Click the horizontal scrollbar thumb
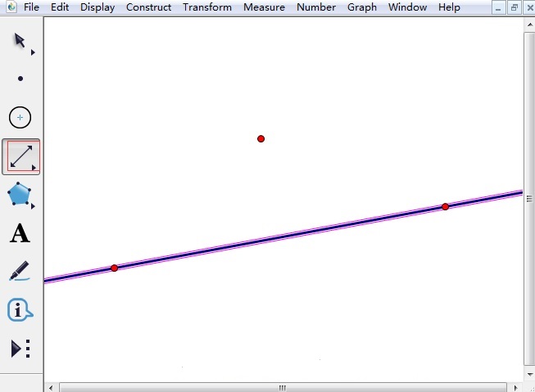 (x=283, y=388)
